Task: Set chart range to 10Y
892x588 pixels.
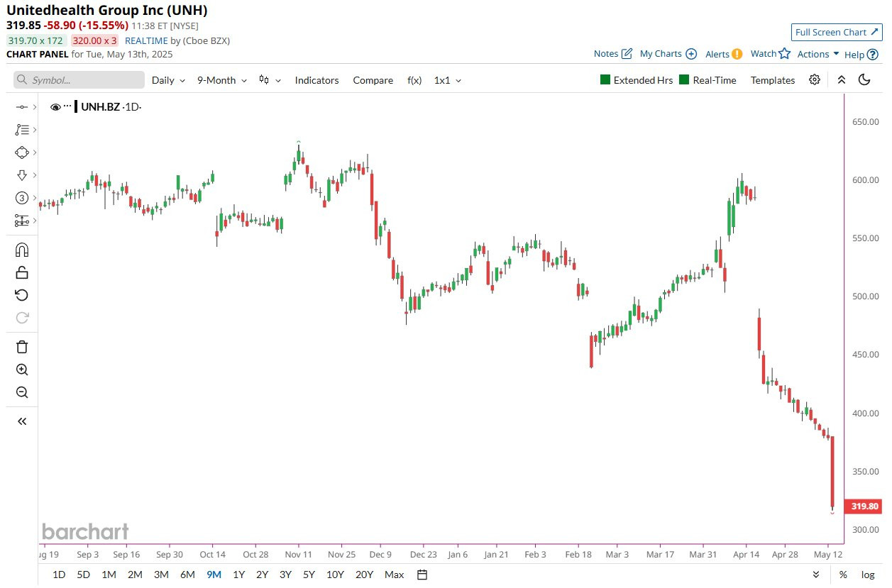Action: point(335,575)
